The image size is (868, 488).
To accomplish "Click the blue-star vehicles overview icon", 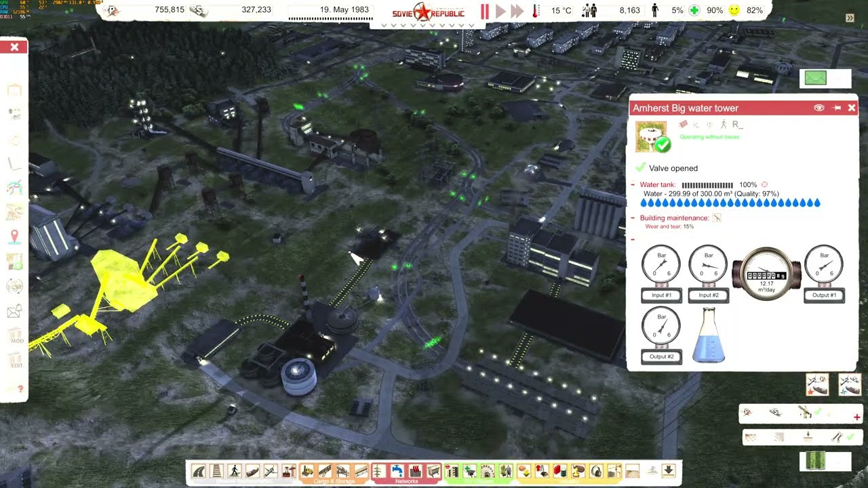I will point(850,384).
